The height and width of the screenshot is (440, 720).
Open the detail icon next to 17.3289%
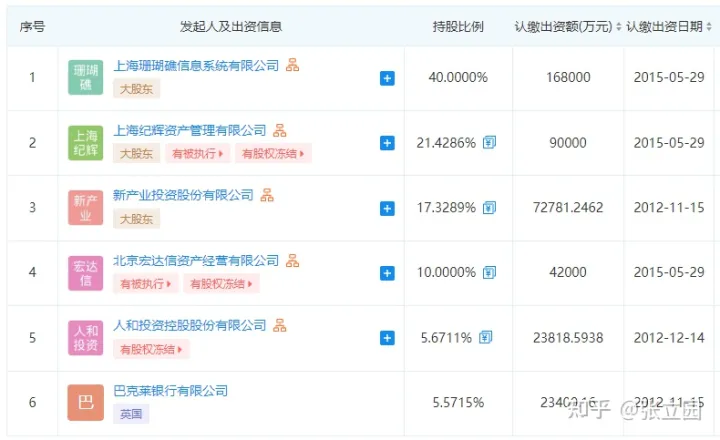click(489, 208)
